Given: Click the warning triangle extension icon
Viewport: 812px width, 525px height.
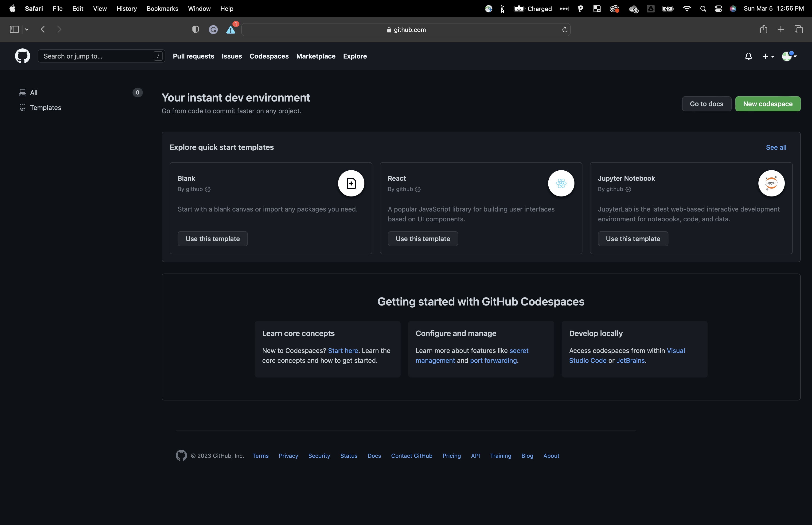Looking at the screenshot, I should click(x=231, y=30).
